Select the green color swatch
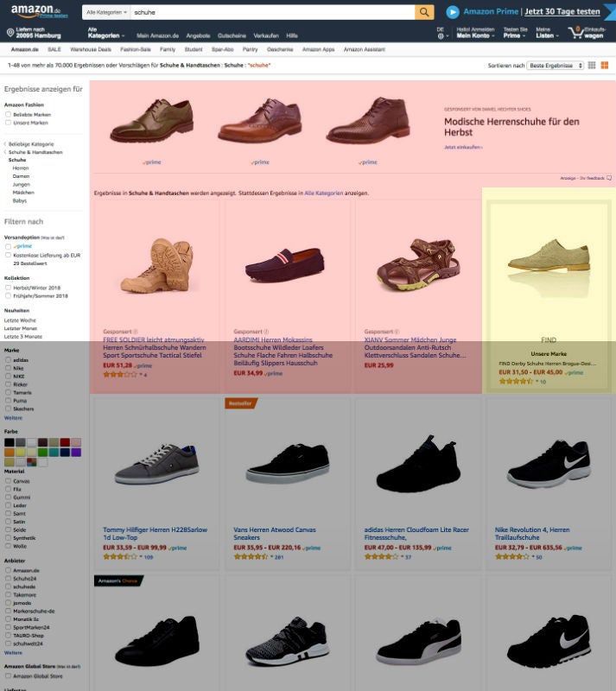616x691 pixels. pos(42,452)
